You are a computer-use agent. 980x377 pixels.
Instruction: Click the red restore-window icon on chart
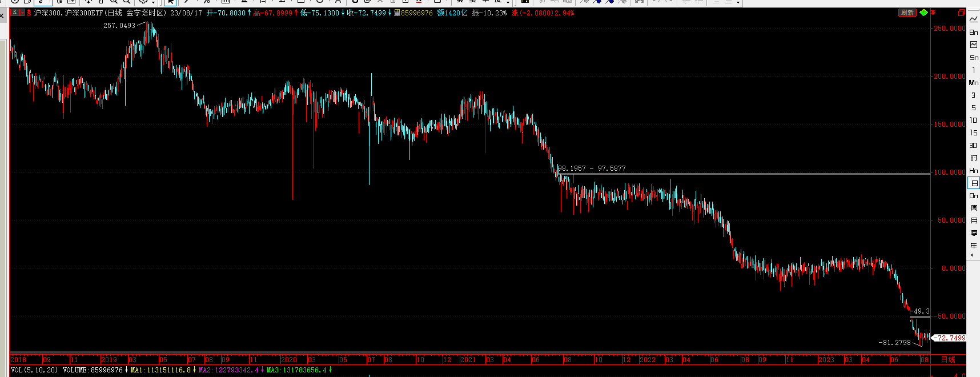pyautogui.click(x=961, y=13)
